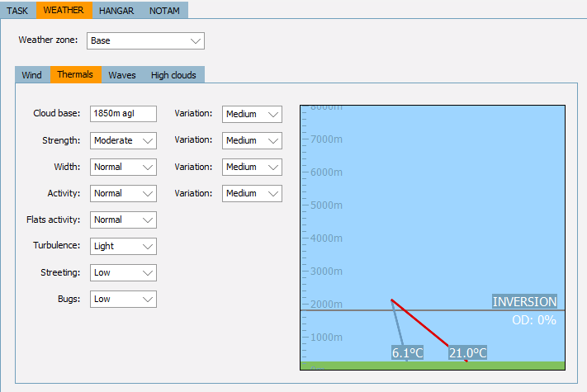Expand the Weather zone dropdown
Image resolution: width=587 pixels, height=392 pixels.
pyautogui.click(x=144, y=40)
